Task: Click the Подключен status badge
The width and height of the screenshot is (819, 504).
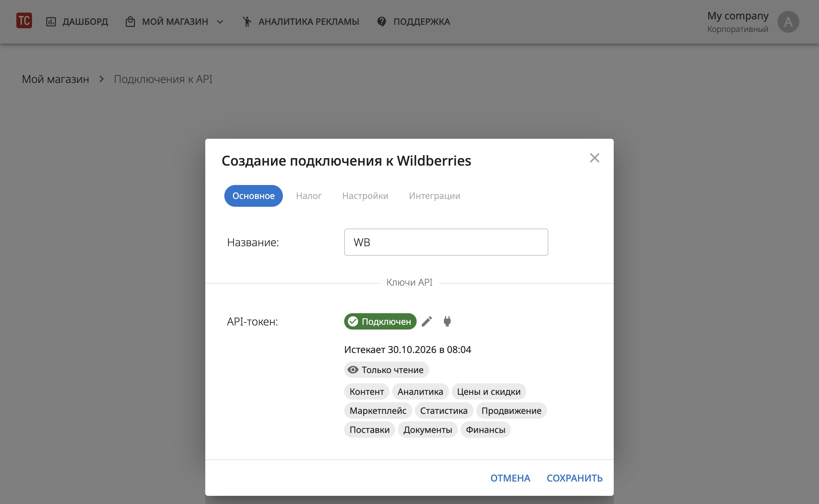Action: [x=380, y=321]
